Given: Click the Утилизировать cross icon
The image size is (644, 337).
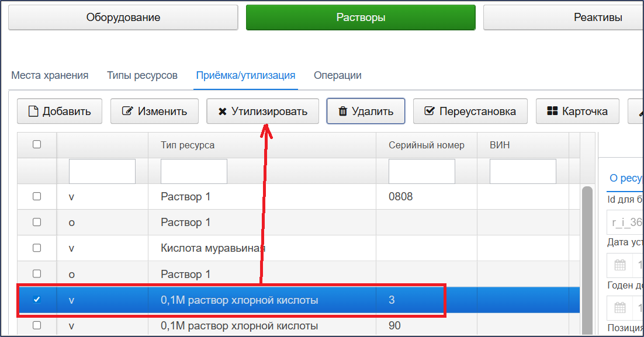Looking at the screenshot, I should (x=222, y=112).
